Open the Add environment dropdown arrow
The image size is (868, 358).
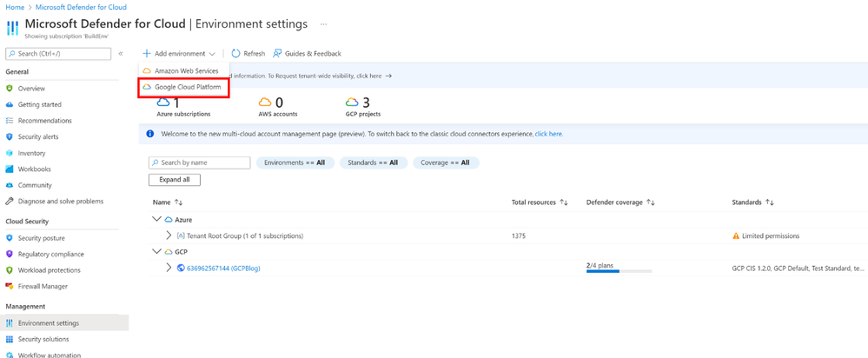click(x=212, y=54)
